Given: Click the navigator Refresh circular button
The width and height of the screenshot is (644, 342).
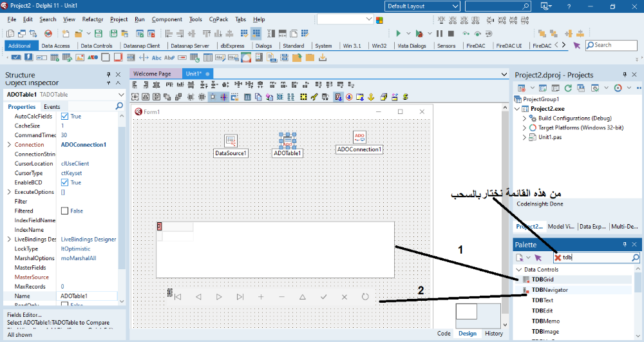Looking at the screenshot, I should point(365,296).
